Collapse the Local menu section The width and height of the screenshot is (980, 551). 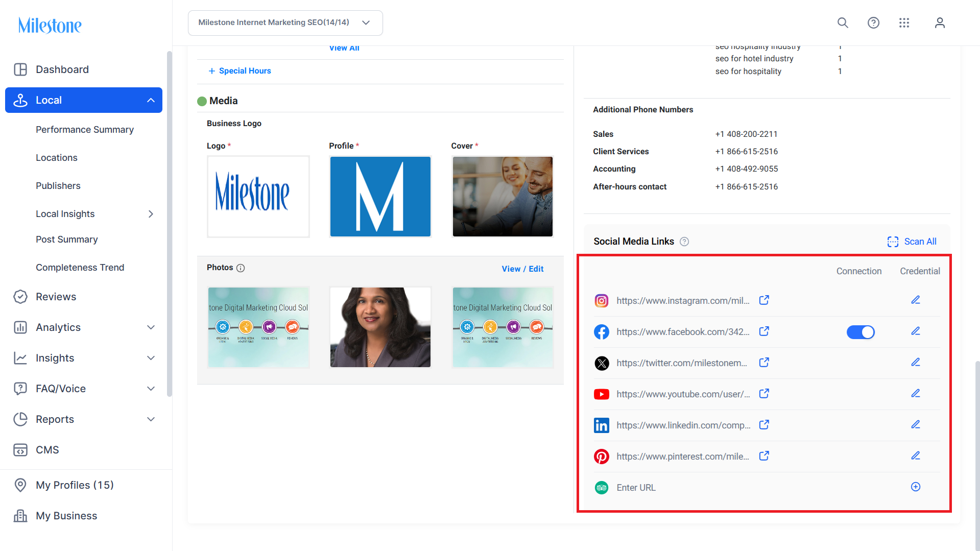coord(151,100)
